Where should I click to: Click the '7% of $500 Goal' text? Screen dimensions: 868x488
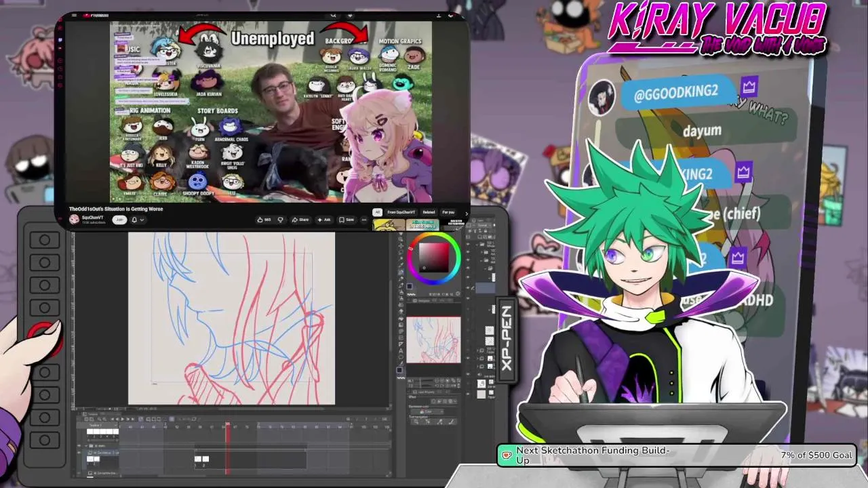click(816, 455)
